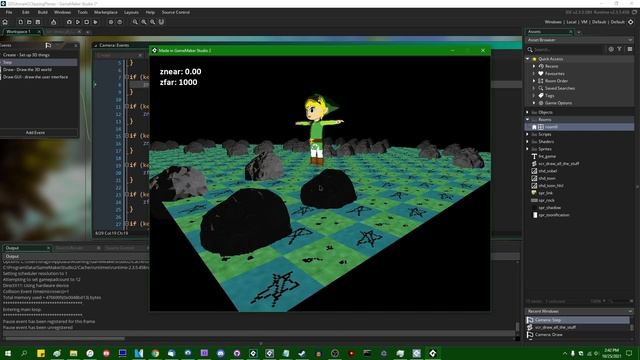
Task: Click the Clean project toolbar icon
Action: 96,22
